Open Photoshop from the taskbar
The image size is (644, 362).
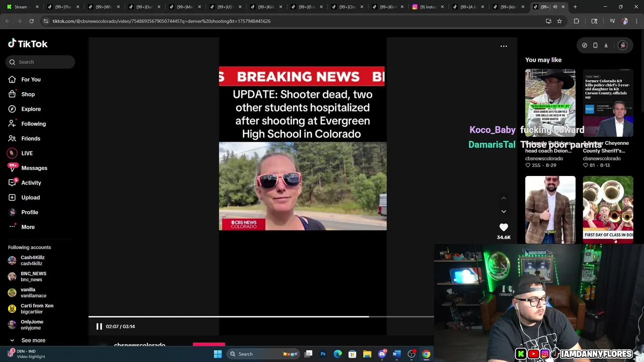coord(323,354)
